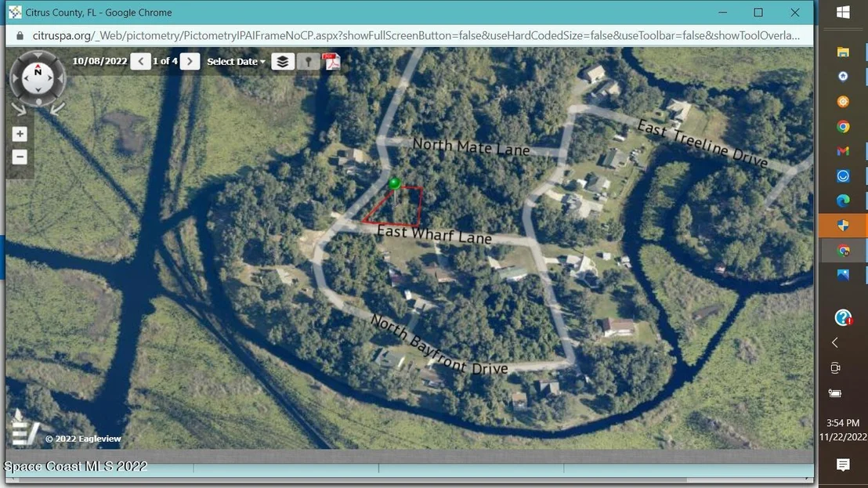The width and height of the screenshot is (868, 488).
Task: Open Microsoft Edge from the taskbar
Action: pyautogui.click(x=843, y=201)
